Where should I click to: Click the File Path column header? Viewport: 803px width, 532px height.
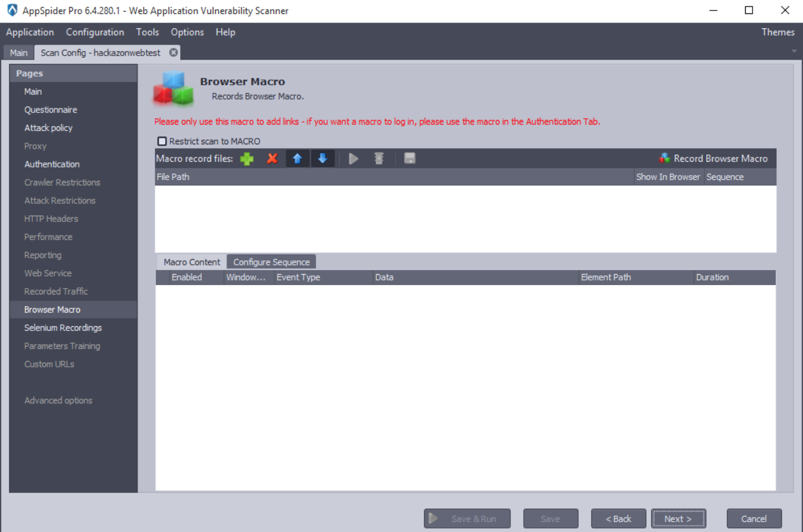click(x=395, y=177)
